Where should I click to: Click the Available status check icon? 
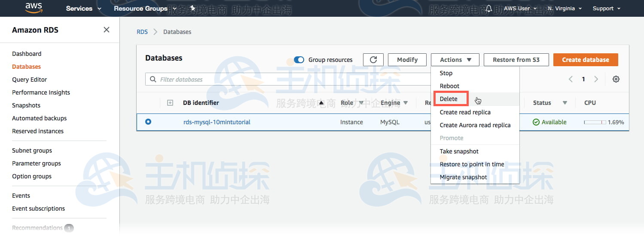click(x=536, y=122)
